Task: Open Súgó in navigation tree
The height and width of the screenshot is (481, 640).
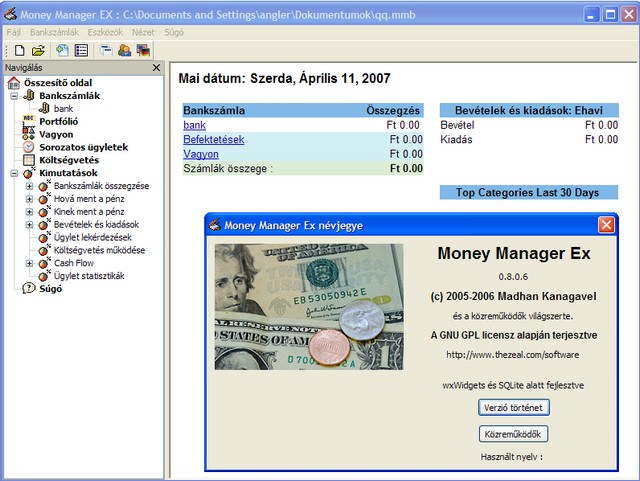Action: (x=51, y=289)
